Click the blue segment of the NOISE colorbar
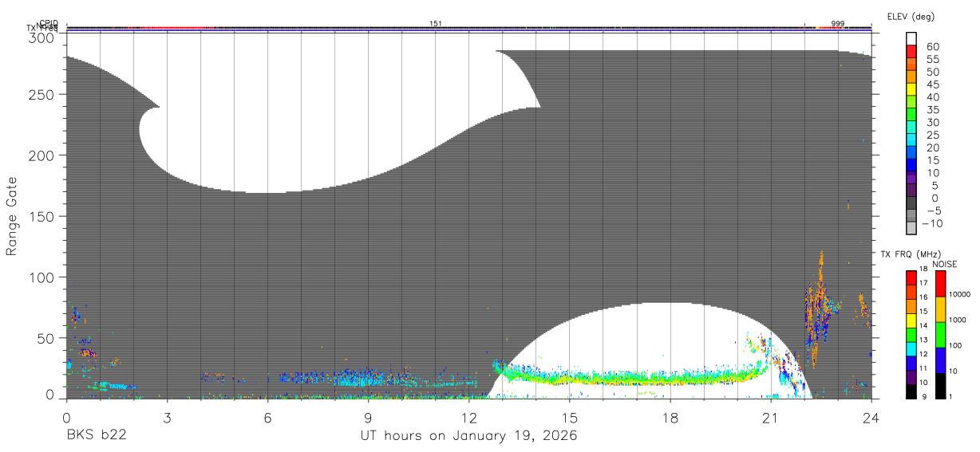The height and width of the screenshot is (452, 980). tap(940, 360)
